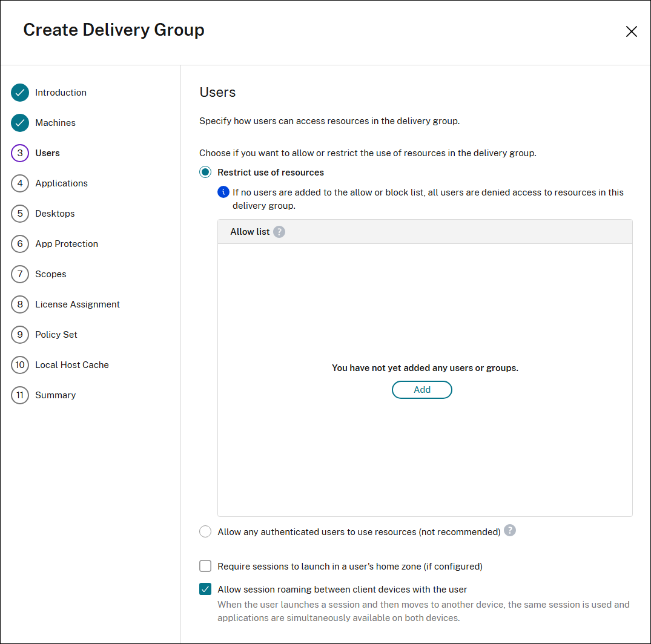Click the step 7 Scopes circle icon
The height and width of the screenshot is (644, 651).
20,274
